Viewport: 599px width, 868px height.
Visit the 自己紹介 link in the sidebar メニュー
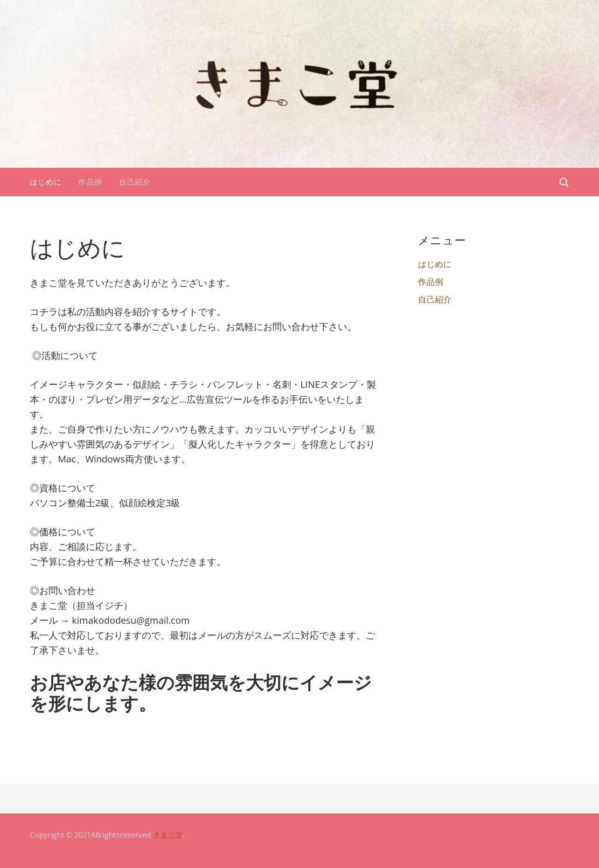point(434,300)
